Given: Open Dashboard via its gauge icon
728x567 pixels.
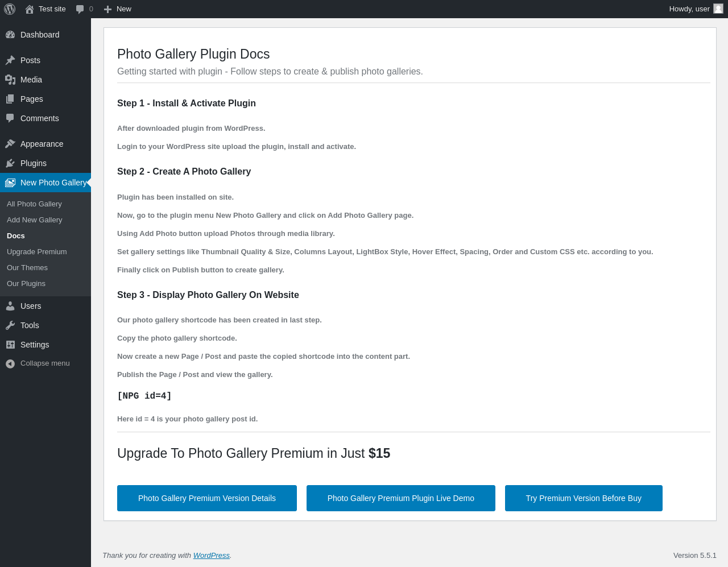Looking at the screenshot, I should coord(10,35).
